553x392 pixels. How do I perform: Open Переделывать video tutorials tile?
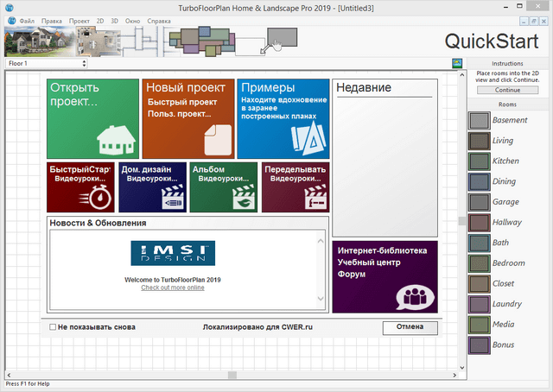pos(295,187)
